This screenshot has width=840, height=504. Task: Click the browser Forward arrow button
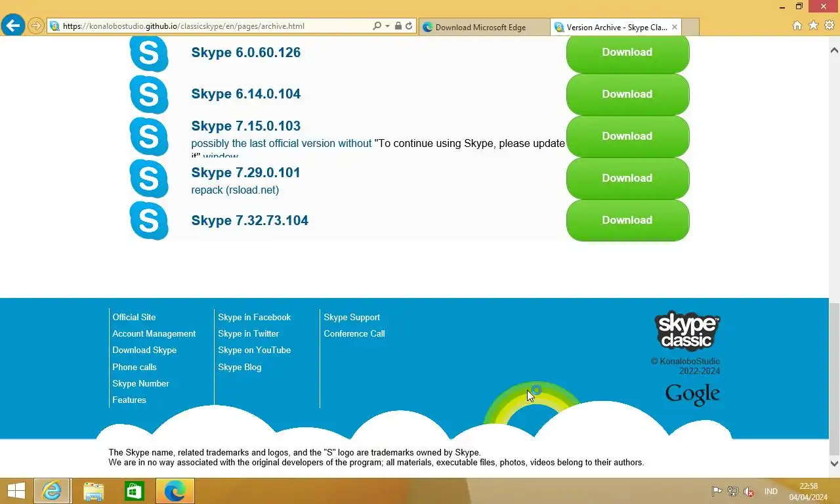[36, 26]
